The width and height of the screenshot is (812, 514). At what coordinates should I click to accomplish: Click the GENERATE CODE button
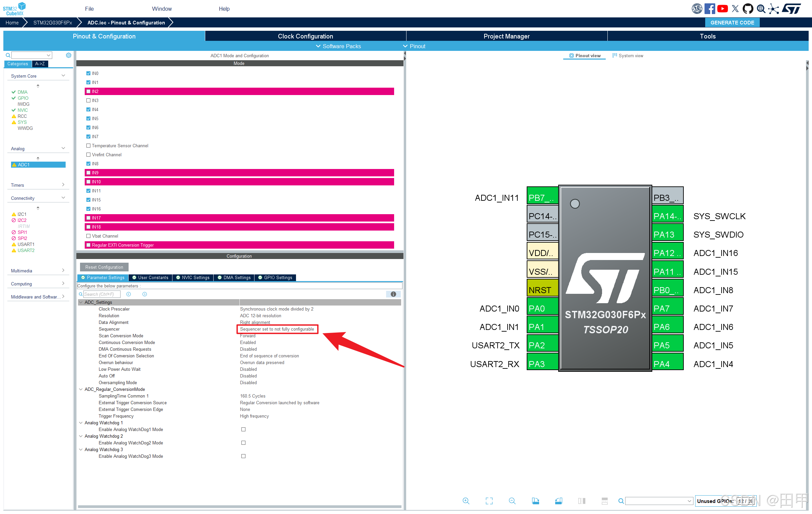coord(732,22)
